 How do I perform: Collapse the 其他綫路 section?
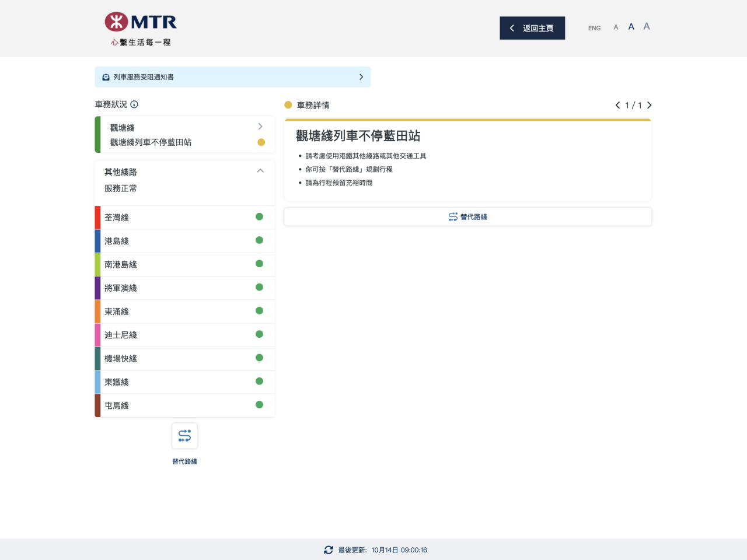pyautogui.click(x=260, y=171)
